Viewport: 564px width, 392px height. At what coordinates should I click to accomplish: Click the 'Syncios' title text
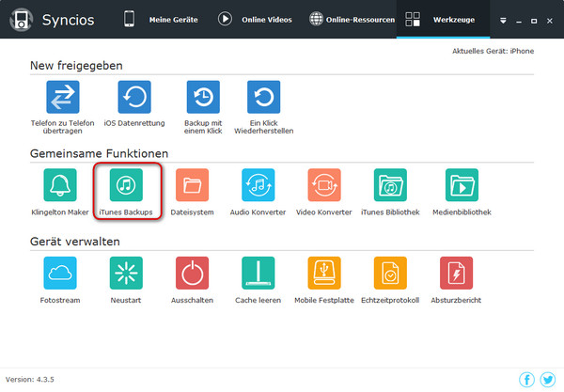pos(68,20)
